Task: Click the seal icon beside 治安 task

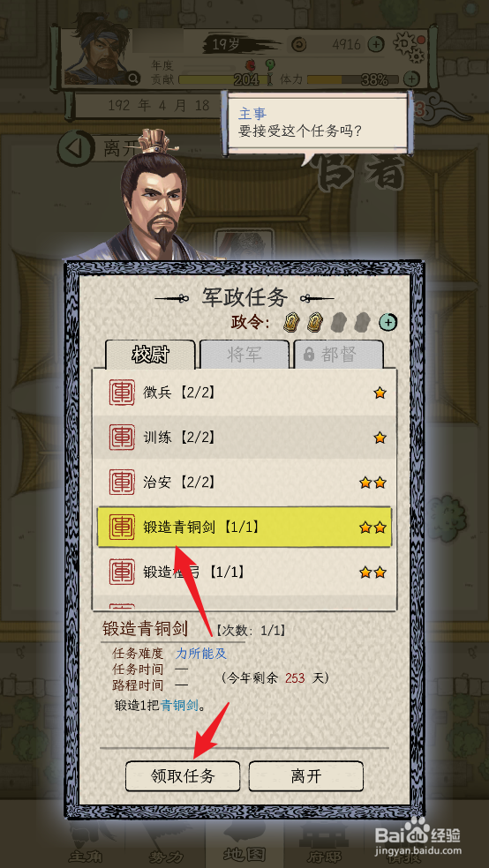Action: 122,483
